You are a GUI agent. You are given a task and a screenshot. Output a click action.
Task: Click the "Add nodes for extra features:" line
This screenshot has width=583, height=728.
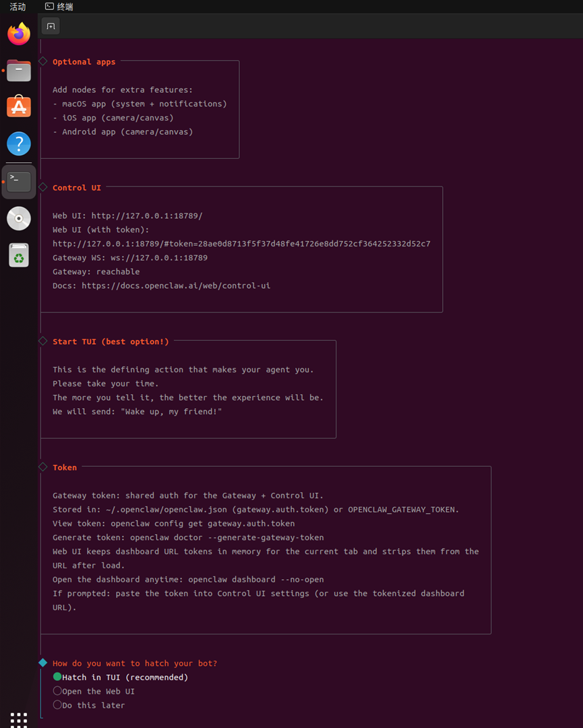[123, 90]
